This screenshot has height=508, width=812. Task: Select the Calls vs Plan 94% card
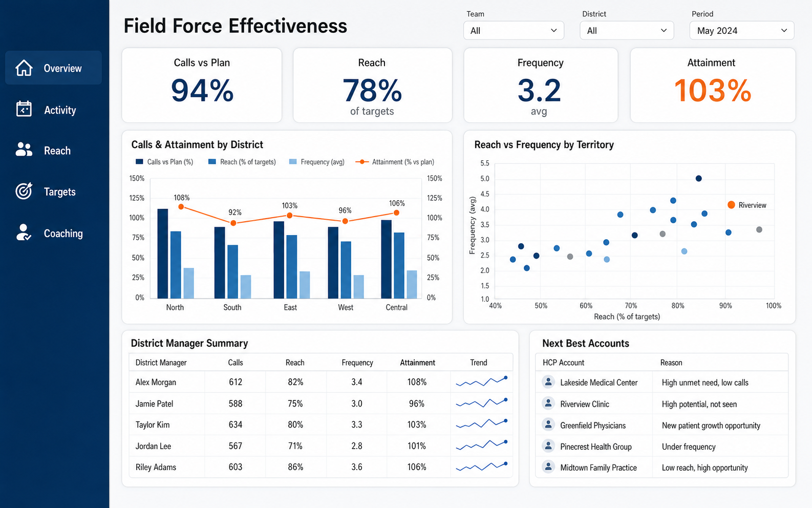pos(202,85)
